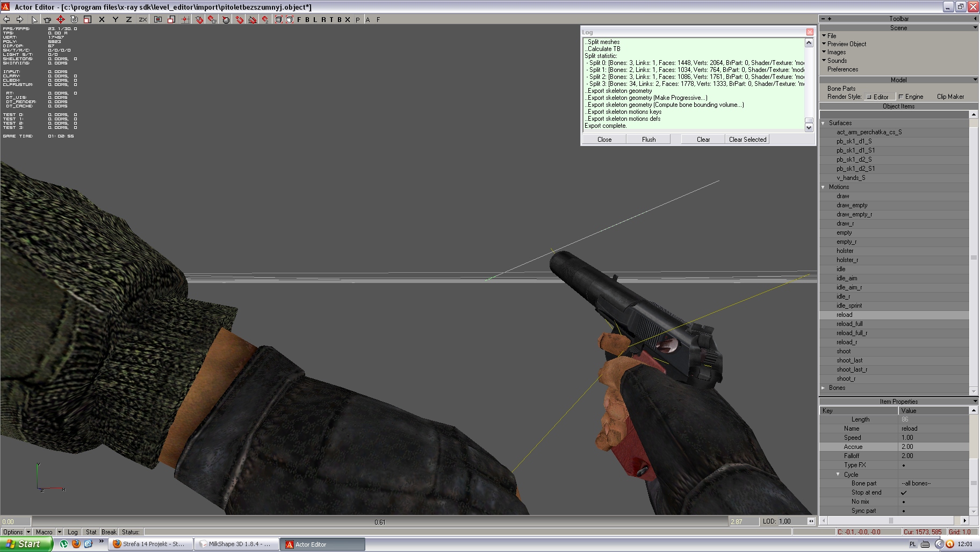Activate the select pointer tool
Screen dimensions: 980x552
[x=34, y=19]
